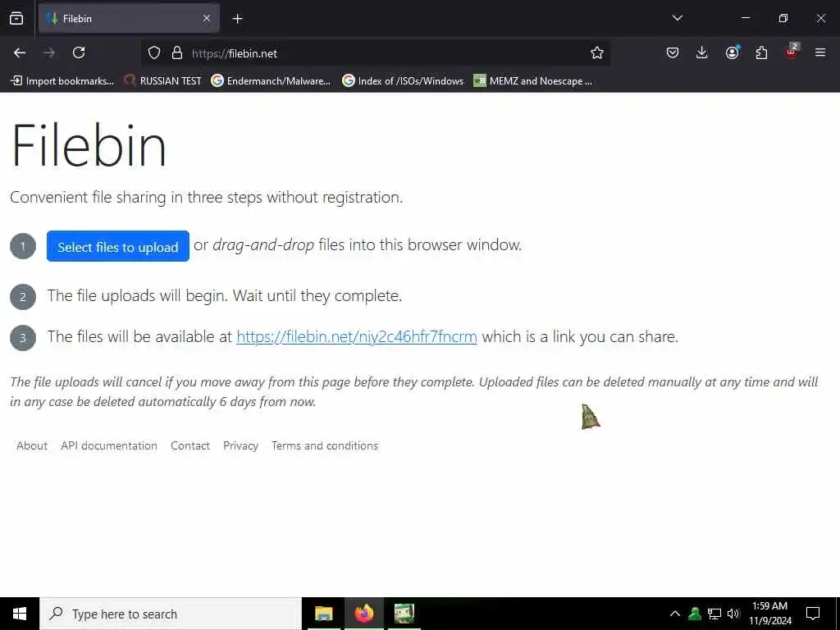
Task: Reload the Filebin page
Action: (x=79, y=52)
